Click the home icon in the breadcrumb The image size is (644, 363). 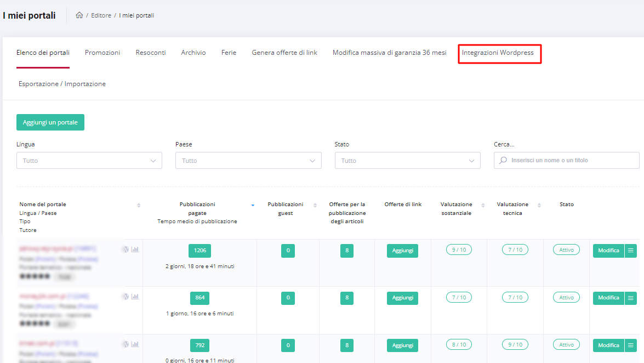pos(79,15)
